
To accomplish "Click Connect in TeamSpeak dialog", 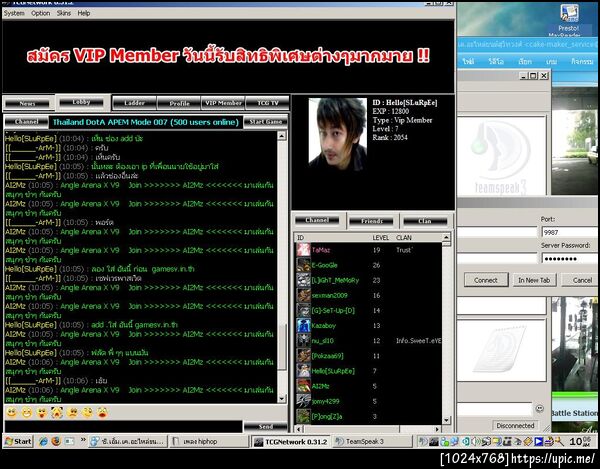I will click(x=486, y=280).
